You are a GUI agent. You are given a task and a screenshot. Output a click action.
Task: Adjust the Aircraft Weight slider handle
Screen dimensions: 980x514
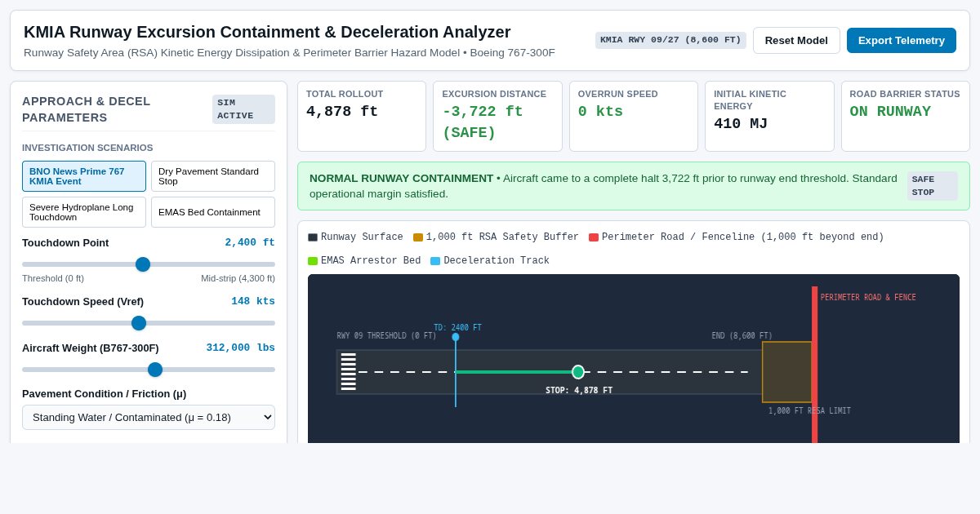[155, 370]
